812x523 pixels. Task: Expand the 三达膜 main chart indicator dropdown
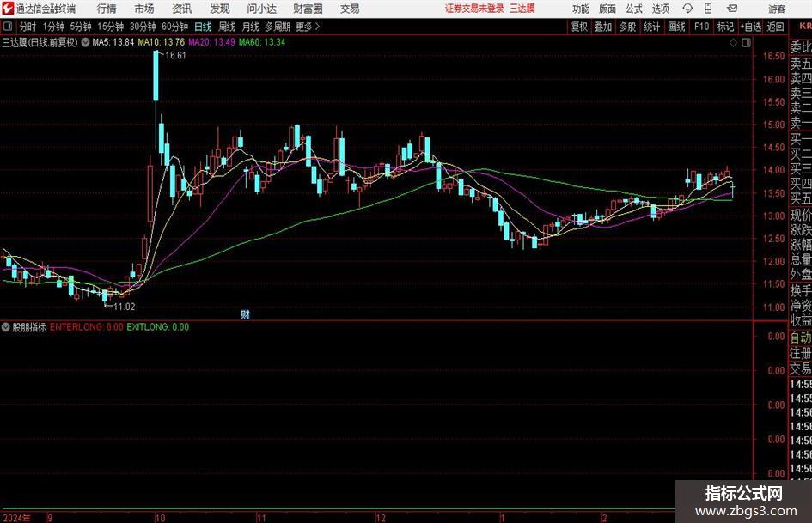click(85, 42)
